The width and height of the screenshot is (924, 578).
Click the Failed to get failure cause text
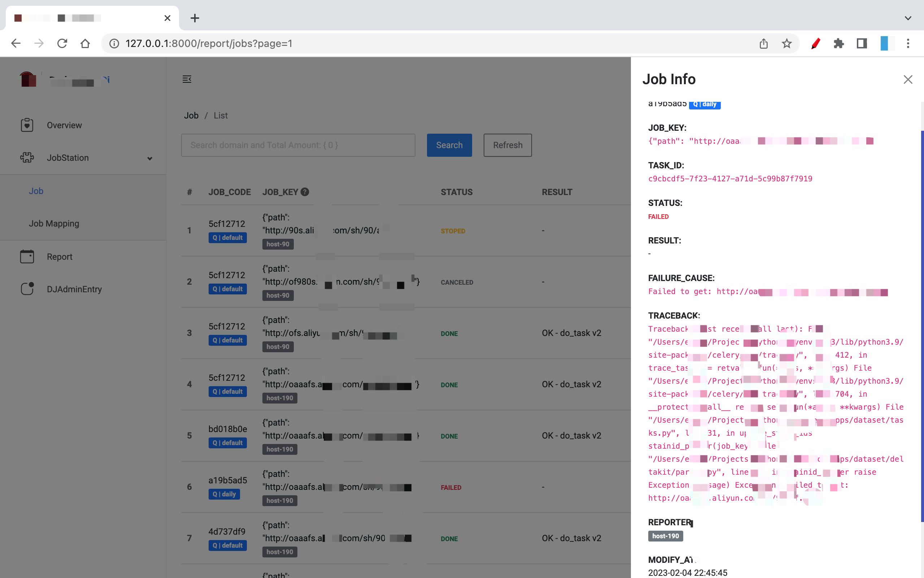coord(768,292)
